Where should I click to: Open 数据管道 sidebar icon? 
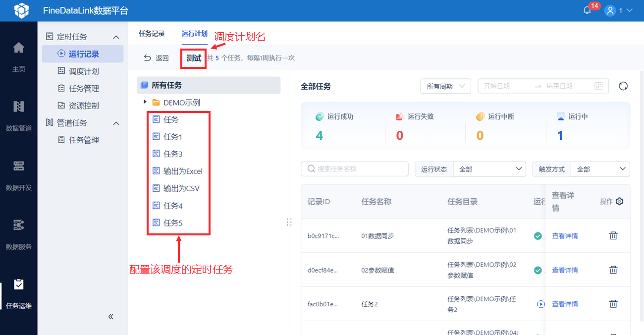click(x=18, y=107)
